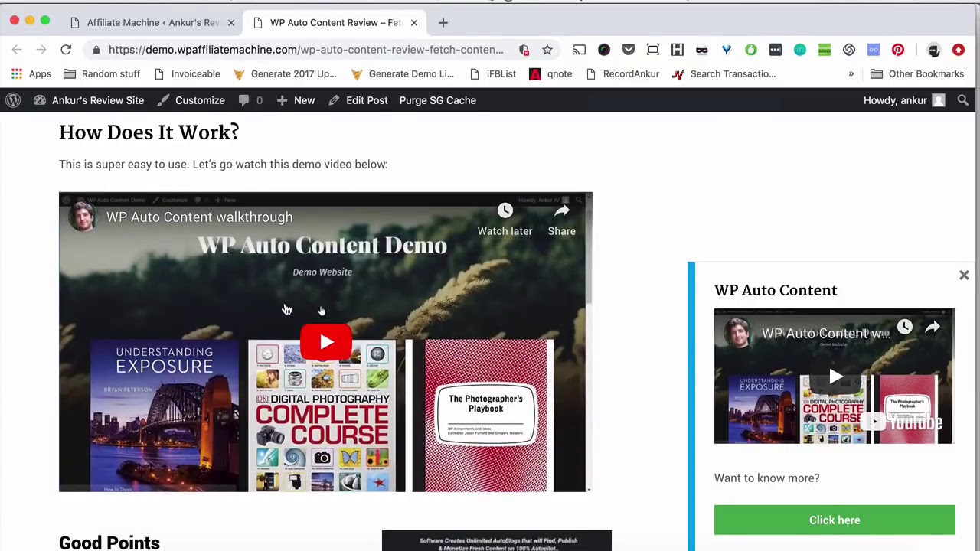
Task: Play the popup sidebar video
Action: pyautogui.click(x=835, y=377)
